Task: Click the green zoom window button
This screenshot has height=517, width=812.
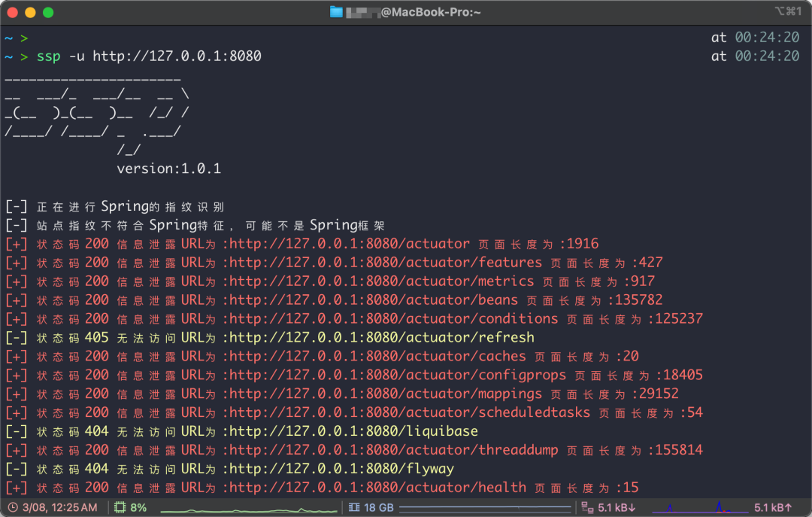Action: click(x=48, y=13)
